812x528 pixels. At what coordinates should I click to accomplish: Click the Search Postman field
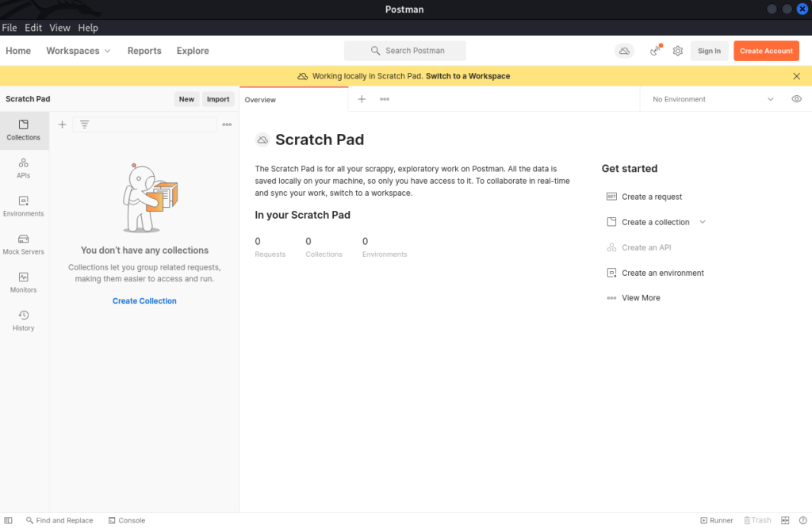click(x=405, y=51)
